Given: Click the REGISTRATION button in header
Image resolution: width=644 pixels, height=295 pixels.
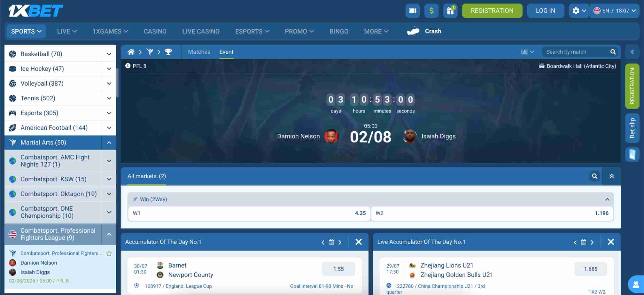Looking at the screenshot, I should (x=492, y=11).
